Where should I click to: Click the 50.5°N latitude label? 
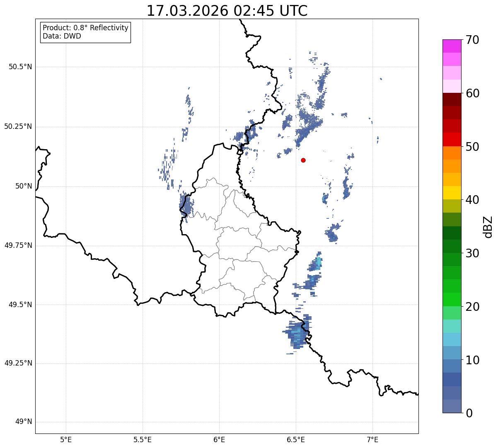coord(20,67)
